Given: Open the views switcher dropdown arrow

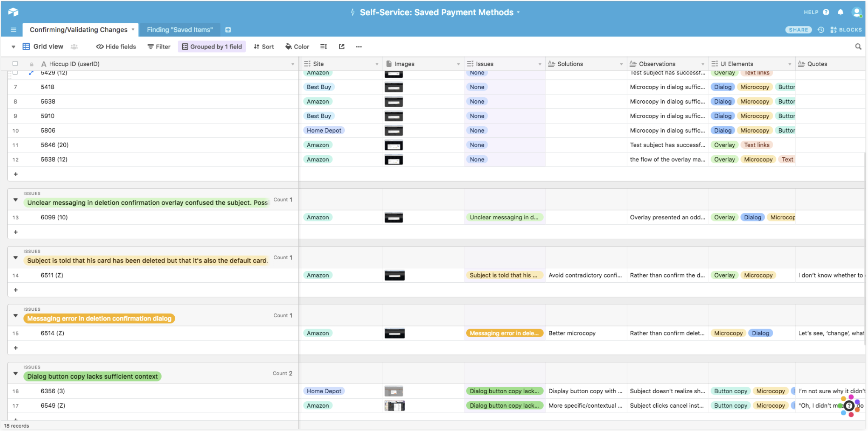Looking at the screenshot, I should [x=14, y=47].
